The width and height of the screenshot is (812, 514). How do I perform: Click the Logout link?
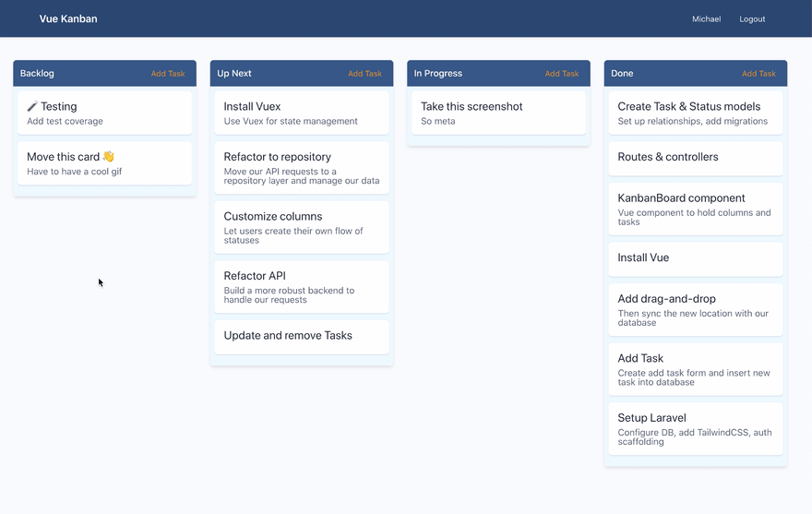752,19
